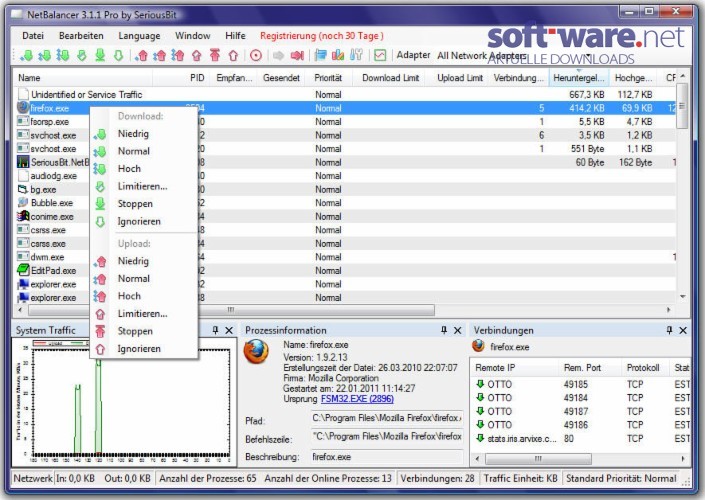Click the blue flag toolbar icon

point(320,55)
